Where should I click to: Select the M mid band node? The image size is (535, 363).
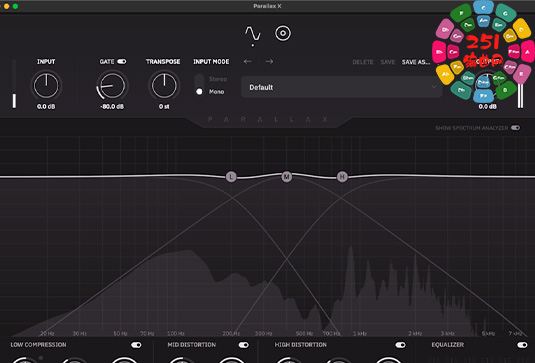(286, 177)
